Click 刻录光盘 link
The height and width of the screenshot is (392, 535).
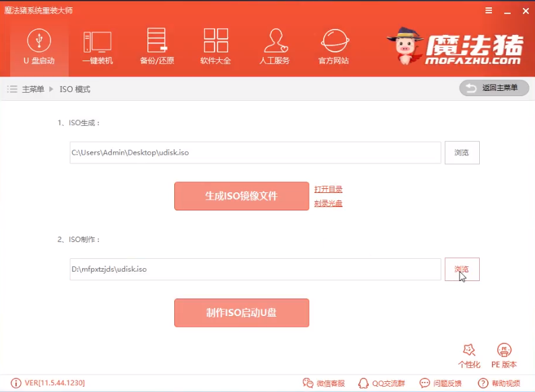tap(328, 203)
